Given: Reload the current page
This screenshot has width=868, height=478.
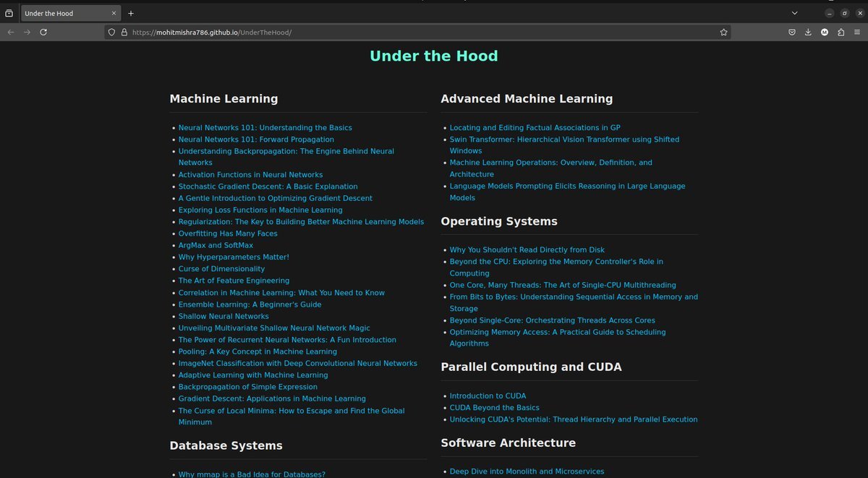Looking at the screenshot, I should click(x=43, y=32).
